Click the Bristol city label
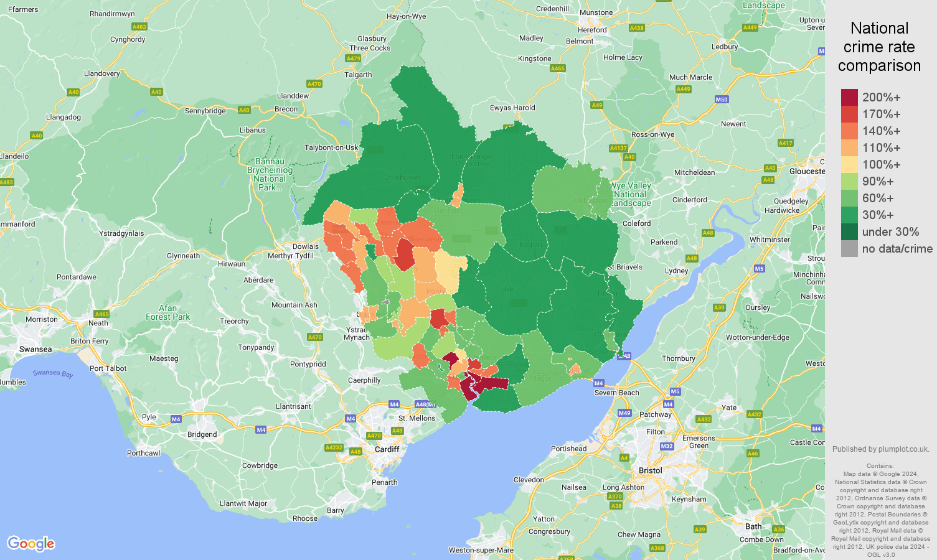This screenshot has height=560, width=937. [x=651, y=470]
